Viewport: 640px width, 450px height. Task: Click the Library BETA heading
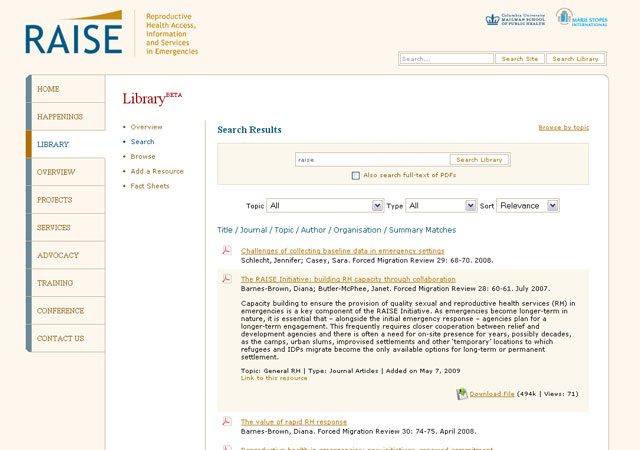152,98
